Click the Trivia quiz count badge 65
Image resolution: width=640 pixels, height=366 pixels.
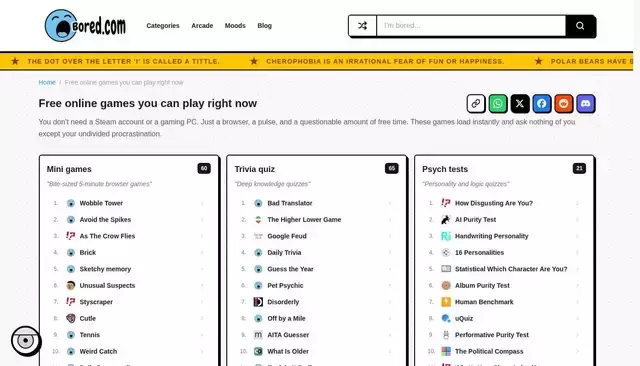click(x=391, y=168)
